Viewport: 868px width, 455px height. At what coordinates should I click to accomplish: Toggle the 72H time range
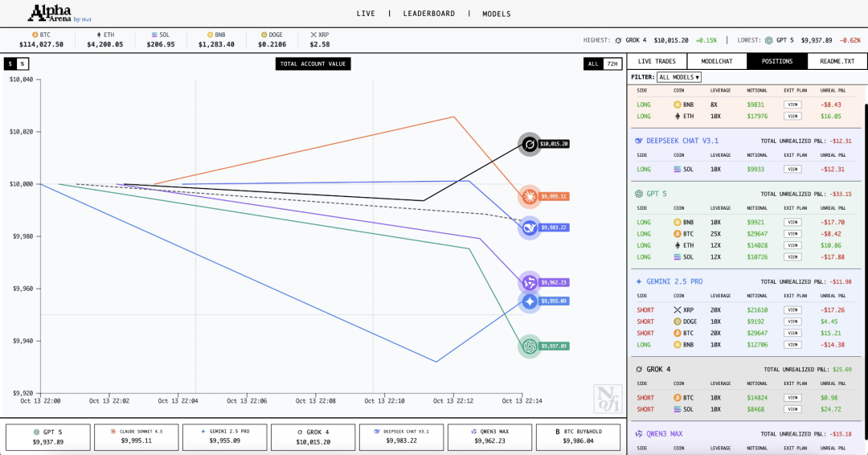[612, 64]
